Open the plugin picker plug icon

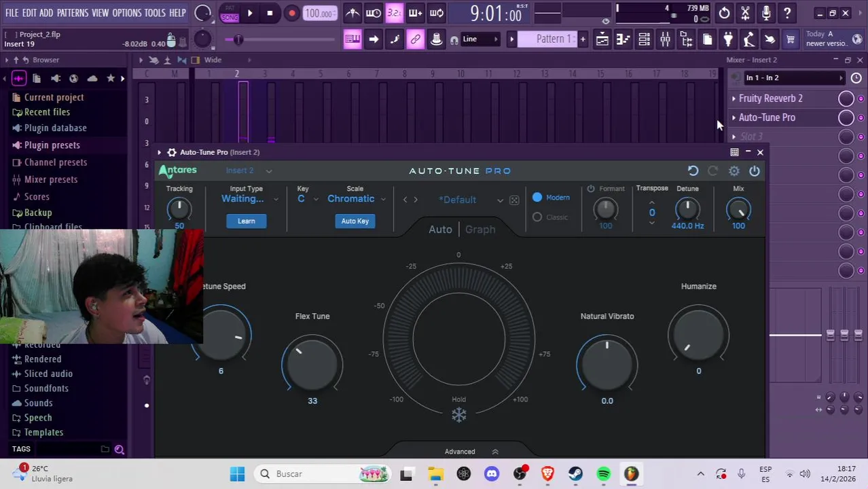tap(728, 39)
